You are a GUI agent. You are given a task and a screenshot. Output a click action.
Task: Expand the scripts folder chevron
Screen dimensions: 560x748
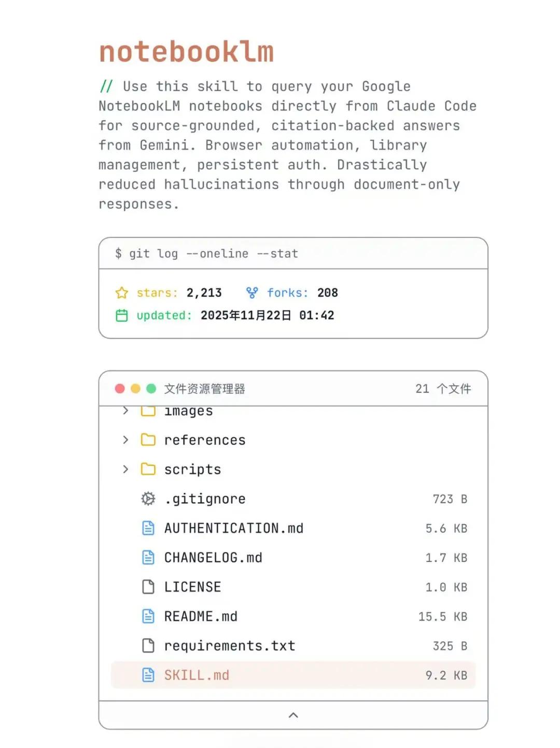click(125, 469)
